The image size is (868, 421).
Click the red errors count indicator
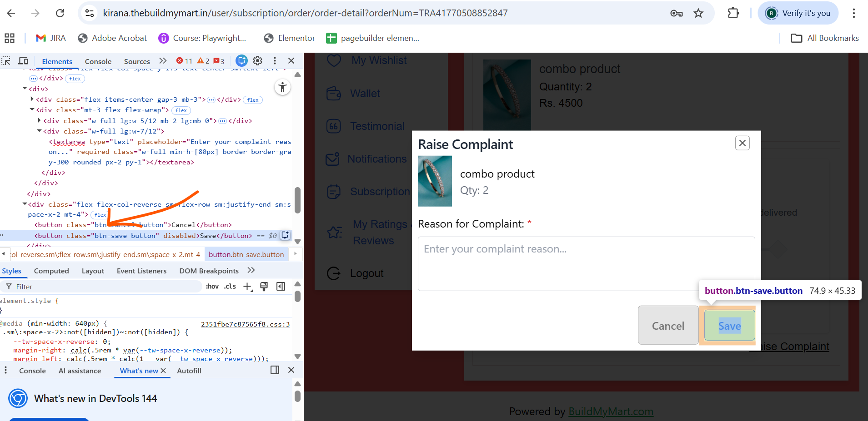[x=185, y=61]
